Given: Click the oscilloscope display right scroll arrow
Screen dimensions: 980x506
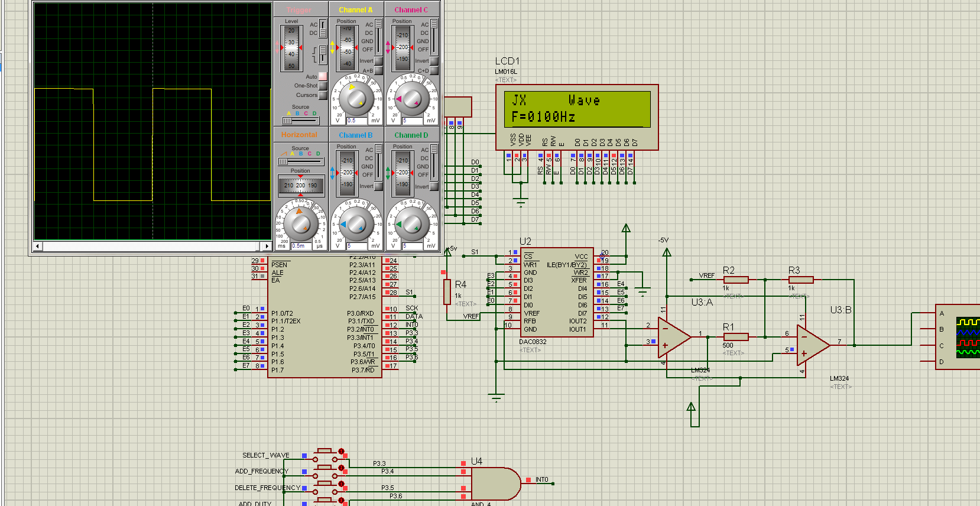Looking at the screenshot, I should (x=267, y=246).
